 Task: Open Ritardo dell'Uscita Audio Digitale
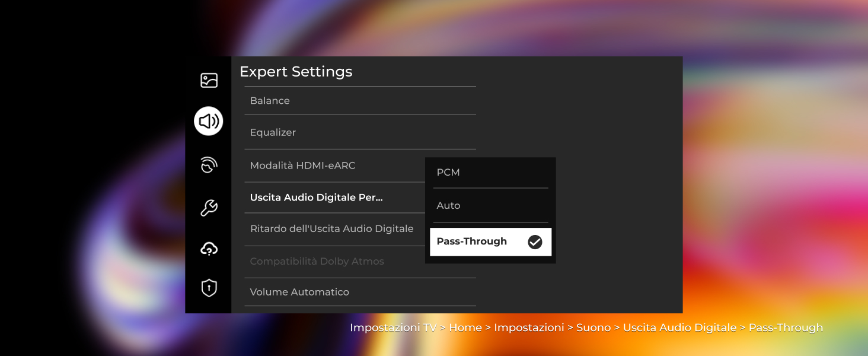[x=331, y=228]
